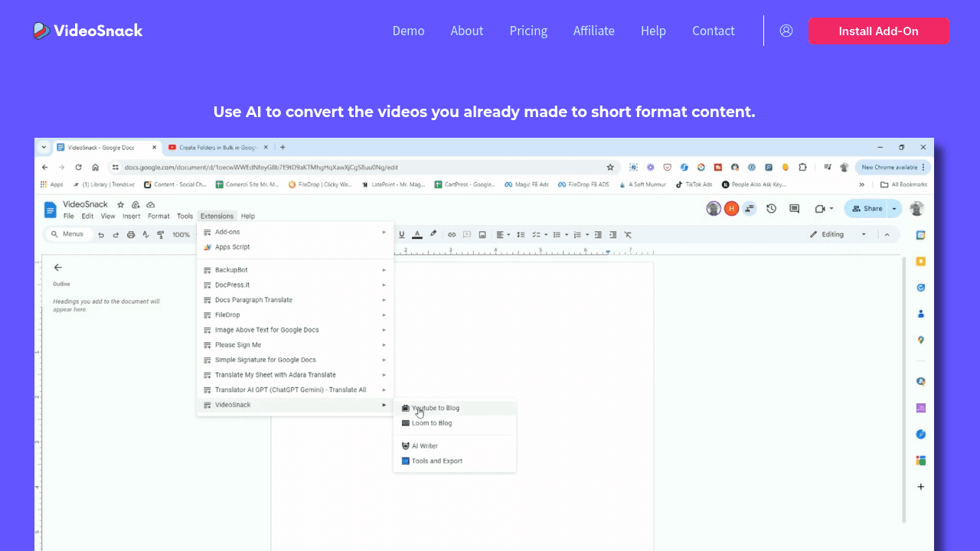
Task: Expand the VideoSnack submenu arrow
Action: (x=384, y=404)
